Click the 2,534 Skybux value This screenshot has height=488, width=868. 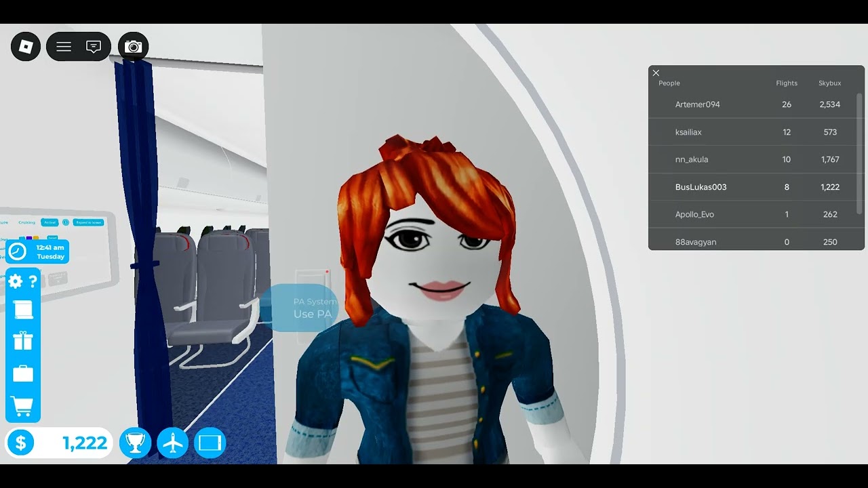[x=830, y=104]
